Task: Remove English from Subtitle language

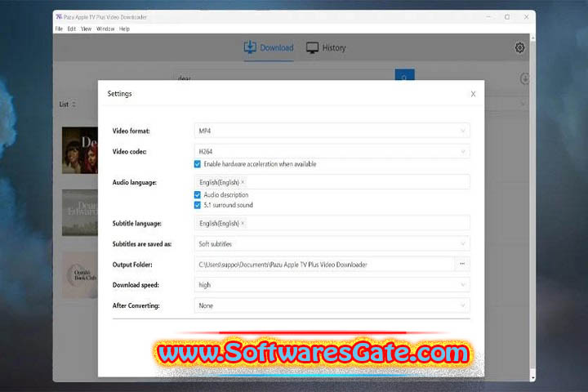Action: pos(243,223)
